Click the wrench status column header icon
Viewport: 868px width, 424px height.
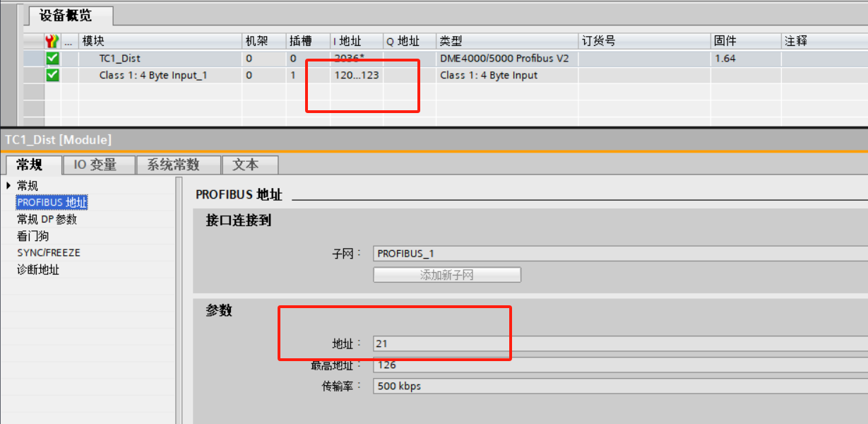tap(52, 41)
